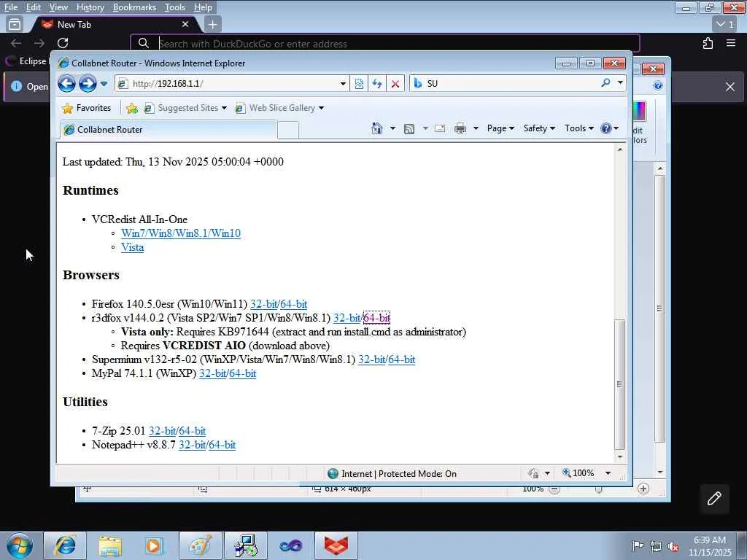Viewport: 747px width, 560px height.
Task: Click the Compatibility View icon in address bar
Action: point(359,84)
